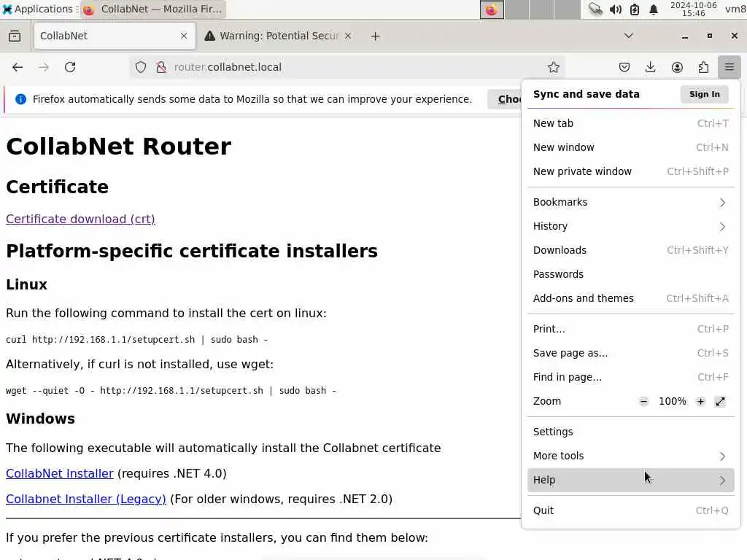Expand the Bookmarks submenu

pos(630,203)
